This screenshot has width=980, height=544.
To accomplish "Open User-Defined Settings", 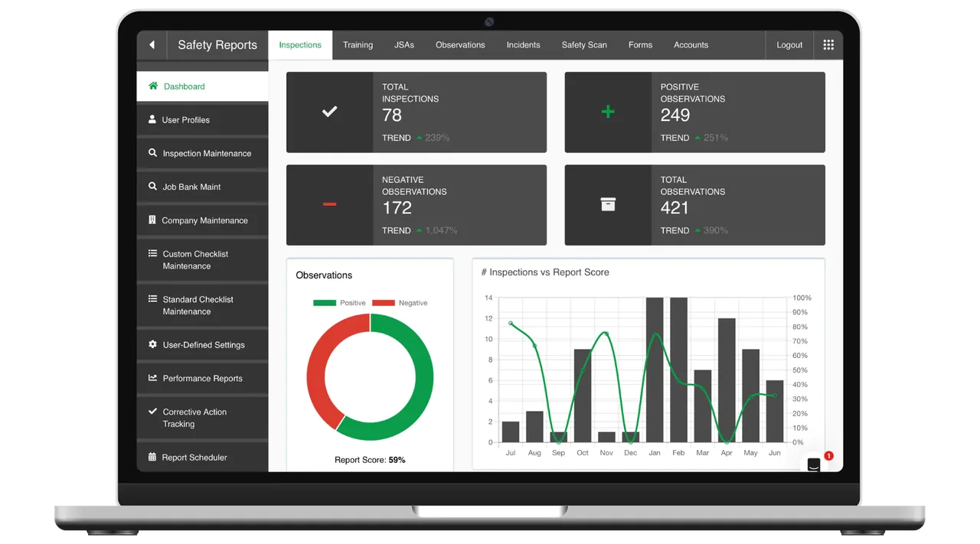I will [202, 345].
